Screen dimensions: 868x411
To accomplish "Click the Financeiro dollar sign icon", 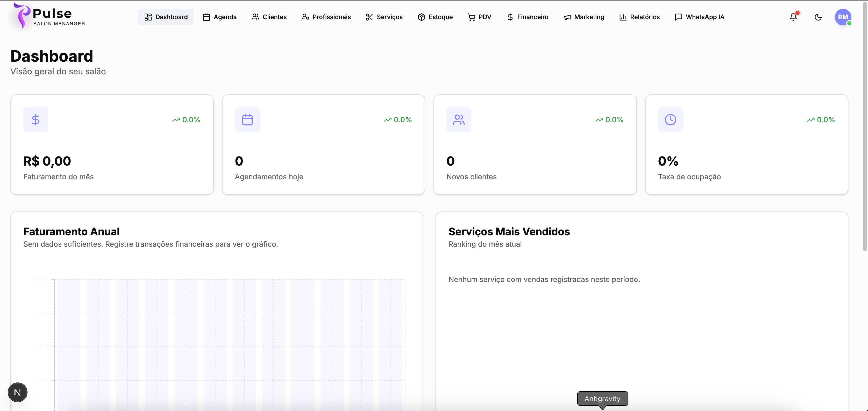I will [x=510, y=17].
